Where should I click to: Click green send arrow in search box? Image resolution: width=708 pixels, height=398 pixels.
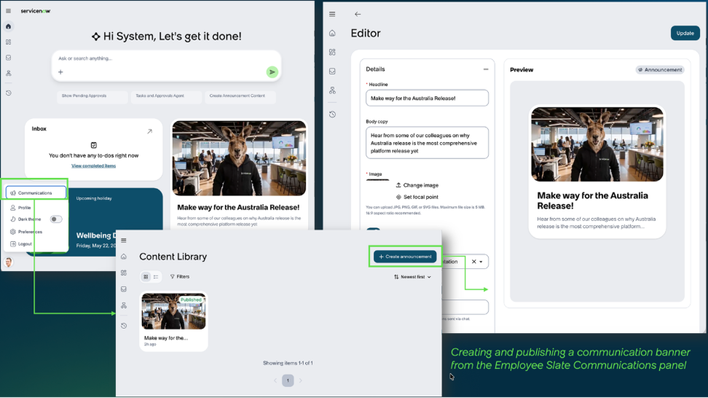click(x=272, y=72)
